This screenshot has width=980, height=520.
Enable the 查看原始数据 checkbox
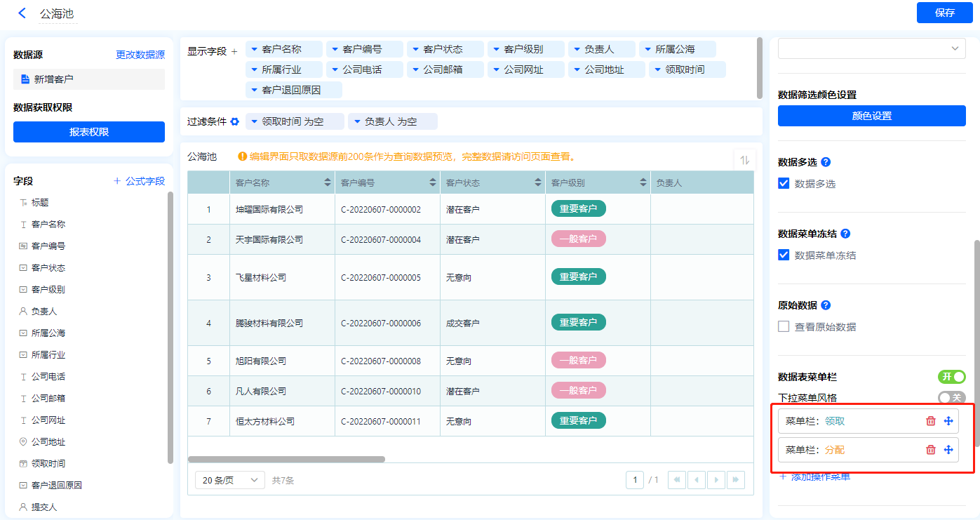[784, 326]
